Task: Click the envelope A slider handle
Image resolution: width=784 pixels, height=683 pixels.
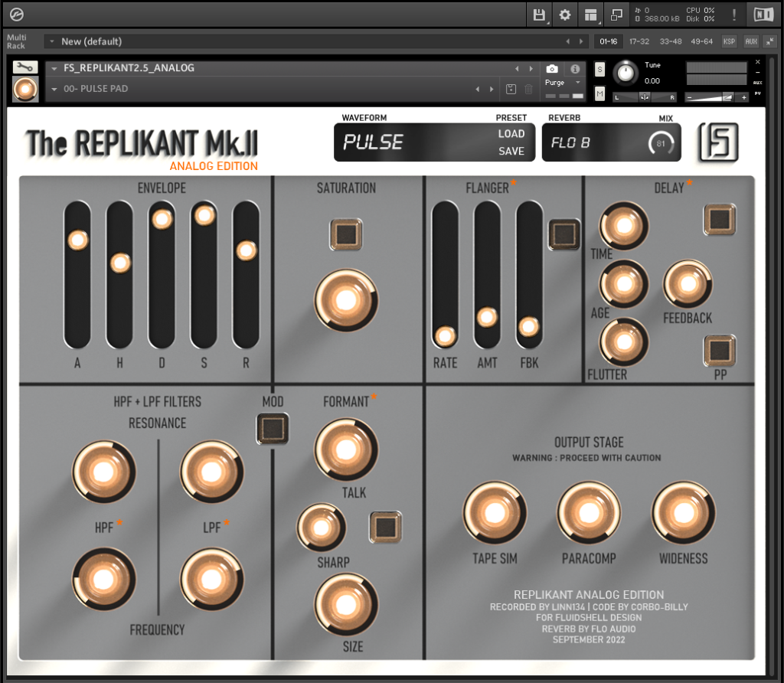Action: (x=77, y=240)
